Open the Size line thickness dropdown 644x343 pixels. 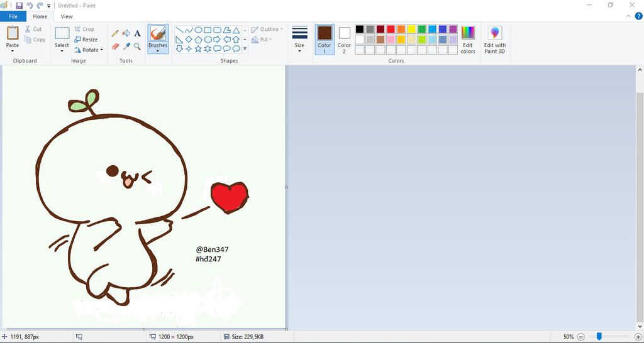[299, 40]
